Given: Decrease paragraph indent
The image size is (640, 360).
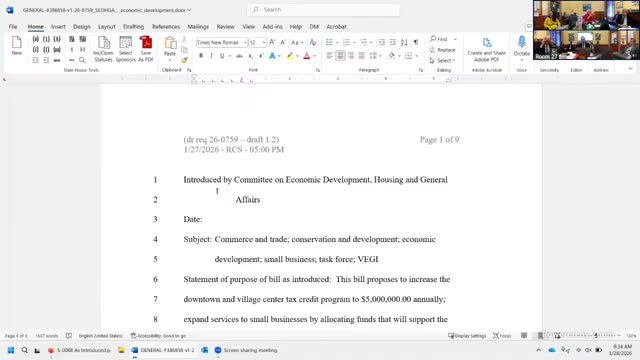Looking at the screenshot, I should pyautogui.click(x=381, y=42).
